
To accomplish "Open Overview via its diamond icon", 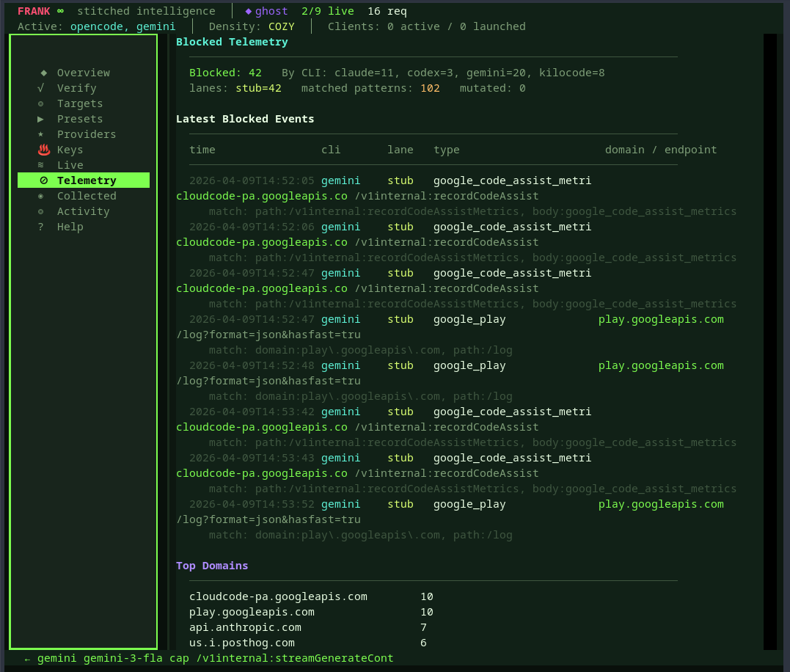I will pos(42,73).
